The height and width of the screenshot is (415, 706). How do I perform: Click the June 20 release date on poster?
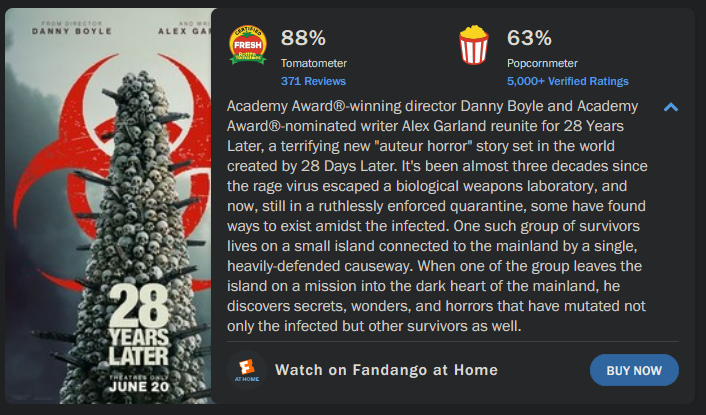[139, 387]
